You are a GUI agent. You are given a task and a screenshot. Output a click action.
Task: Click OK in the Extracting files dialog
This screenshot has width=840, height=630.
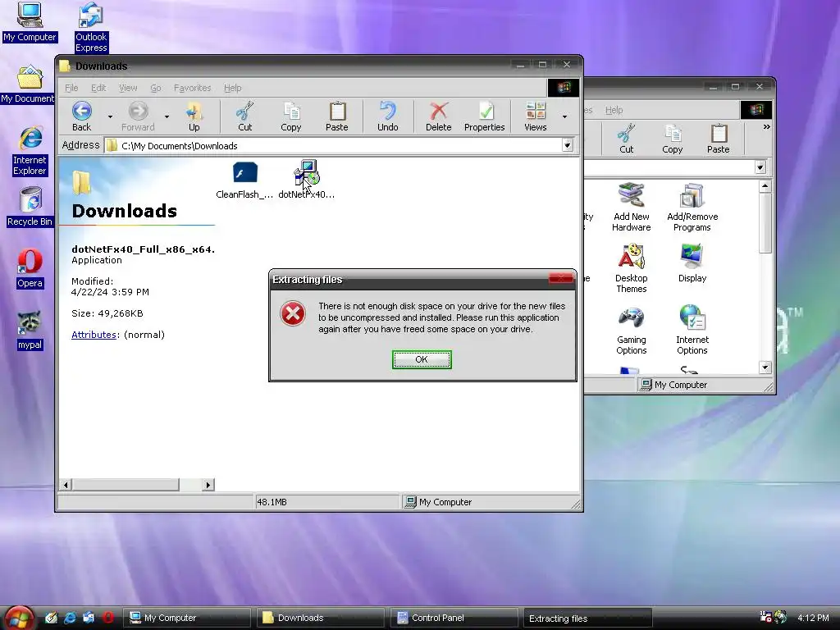(x=422, y=359)
